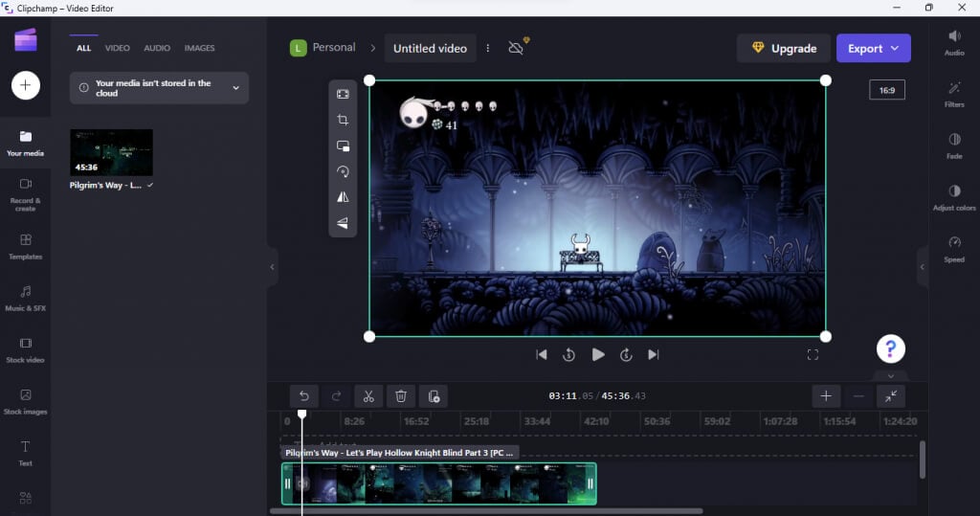
Task: Select the crop tool beside the preview
Action: [x=343, y=120]
